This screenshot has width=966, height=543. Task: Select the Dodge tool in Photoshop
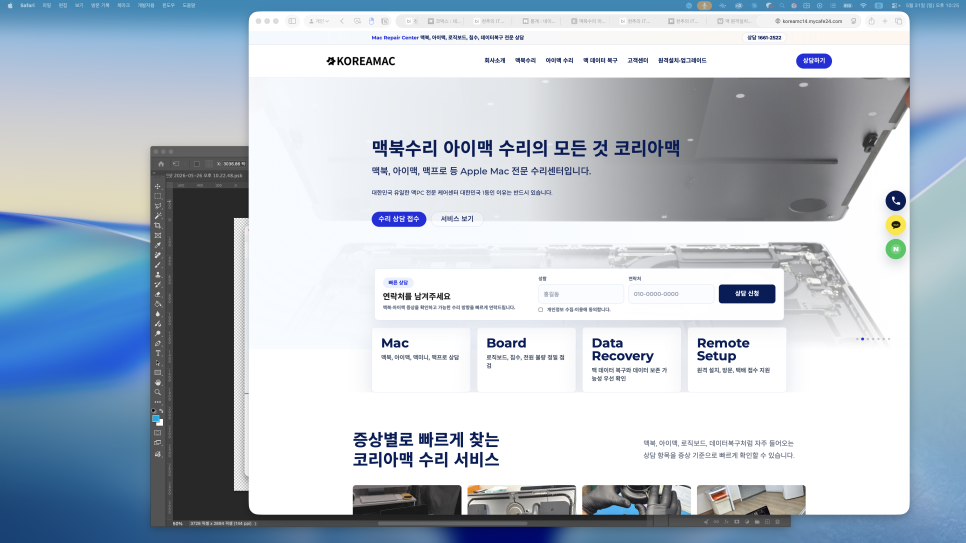point(158,333)
